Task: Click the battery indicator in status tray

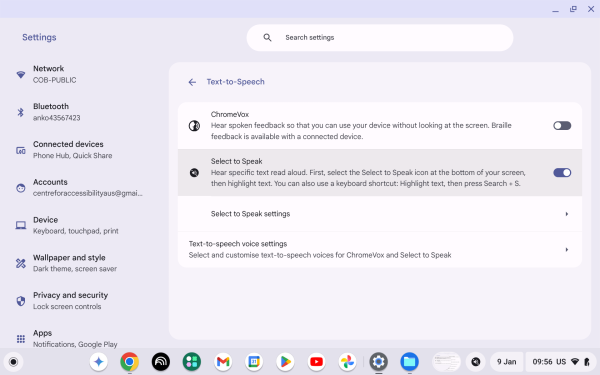Action: (587, 362)
